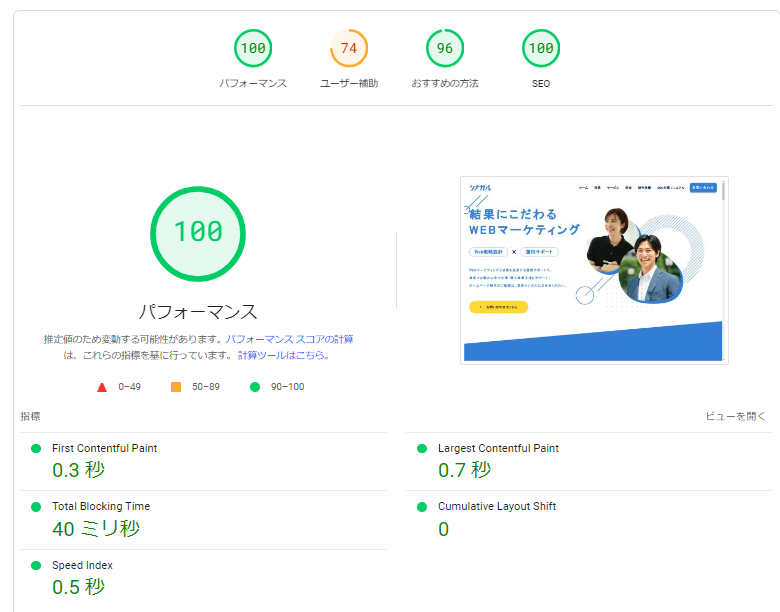The image size is (780, 612).
Task: Click the おすすめの方法 category label
Action: point(445,83)
